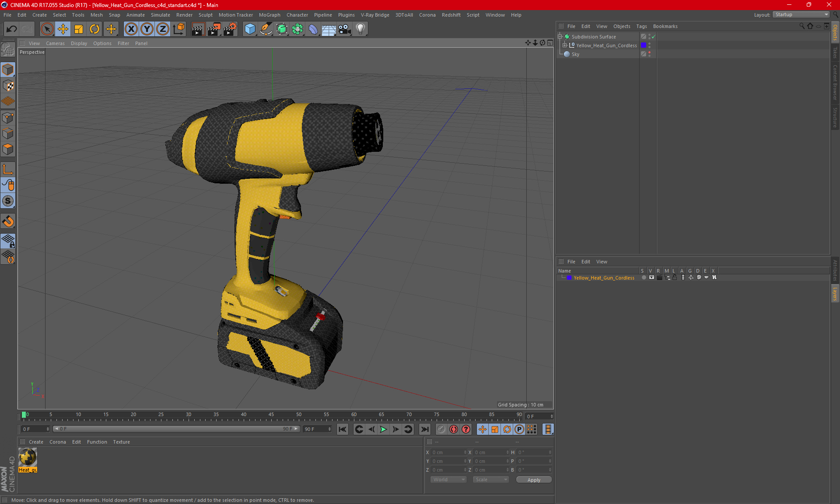Select the Sky object
840x504 pixels.
point(575,54)
